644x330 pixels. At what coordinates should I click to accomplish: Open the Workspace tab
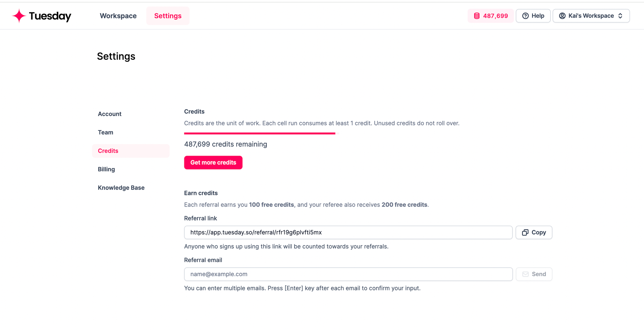[118, 16]
